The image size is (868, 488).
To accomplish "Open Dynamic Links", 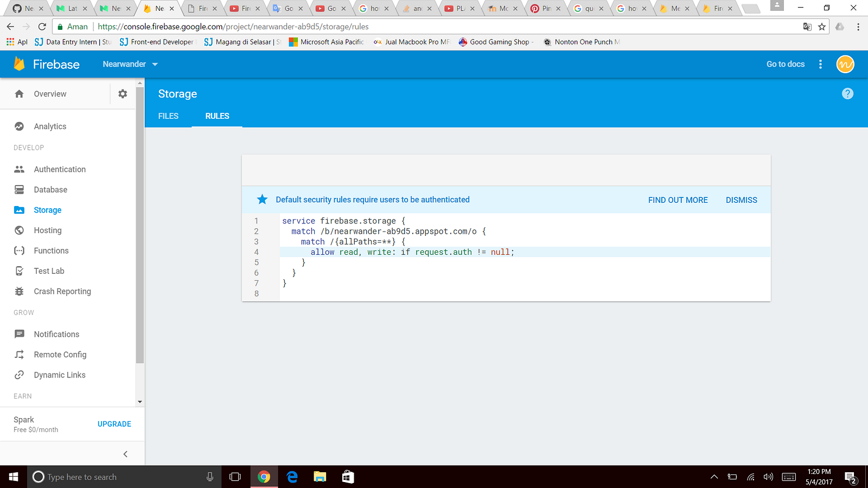I will tap(59, 375).
